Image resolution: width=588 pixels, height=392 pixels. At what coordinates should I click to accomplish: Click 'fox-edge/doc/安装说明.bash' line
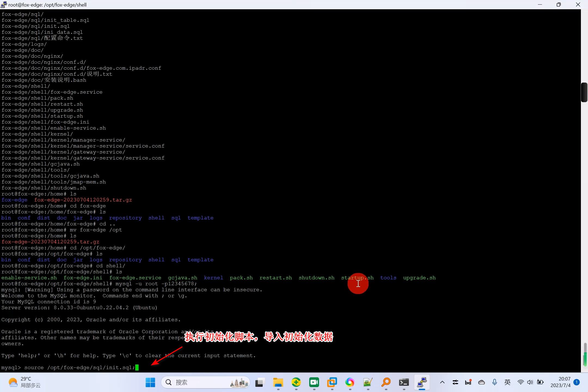(44, 80)
